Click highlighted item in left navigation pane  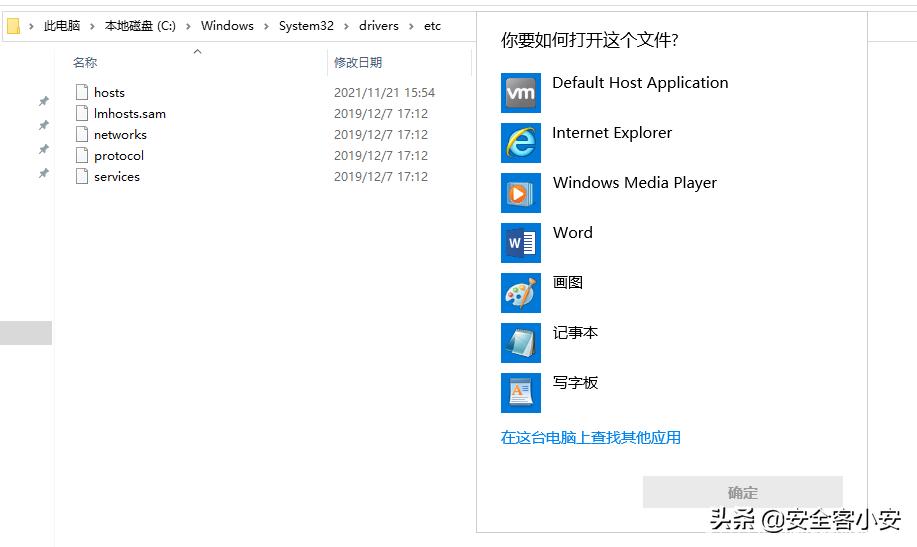tap(26, 333)
